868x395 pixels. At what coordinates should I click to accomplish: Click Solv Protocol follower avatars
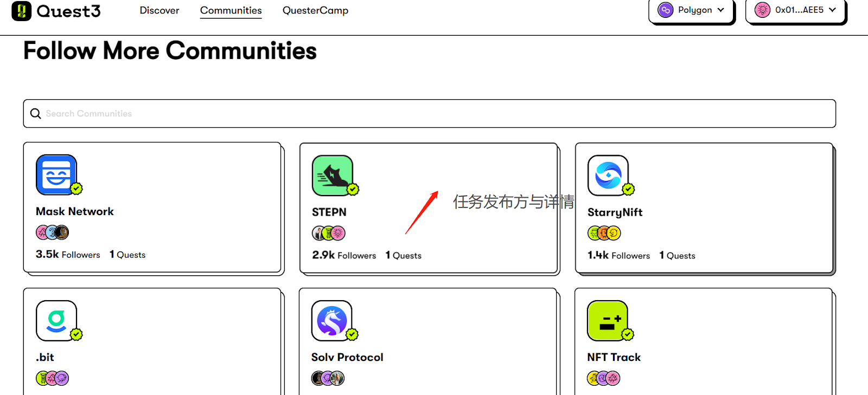(x=328, y=378)
